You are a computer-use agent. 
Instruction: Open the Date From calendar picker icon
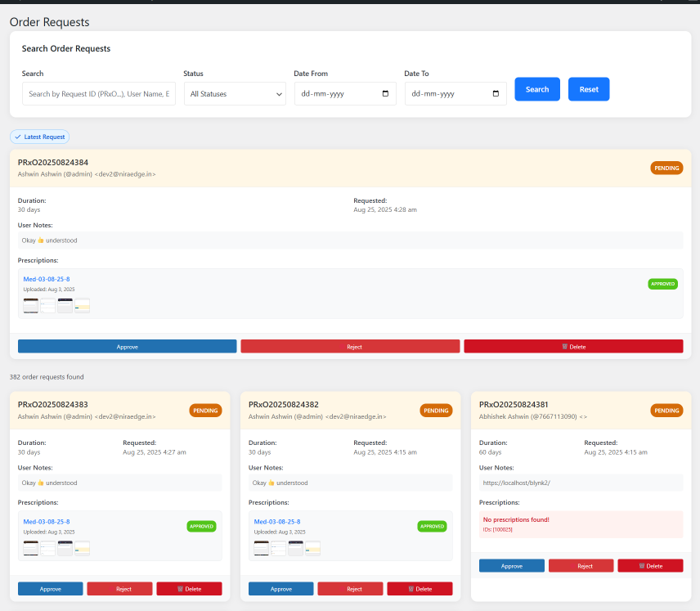pos(385,94)
